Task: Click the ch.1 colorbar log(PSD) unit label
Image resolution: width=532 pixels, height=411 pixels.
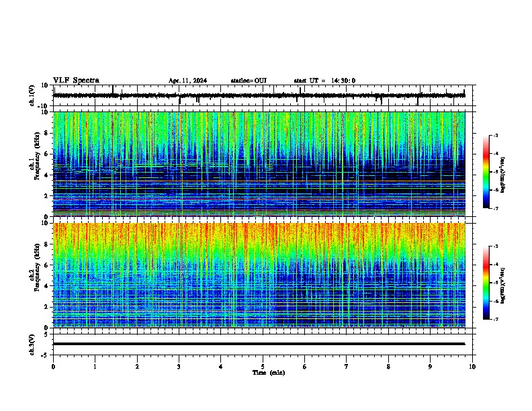Action: [502, 175]
